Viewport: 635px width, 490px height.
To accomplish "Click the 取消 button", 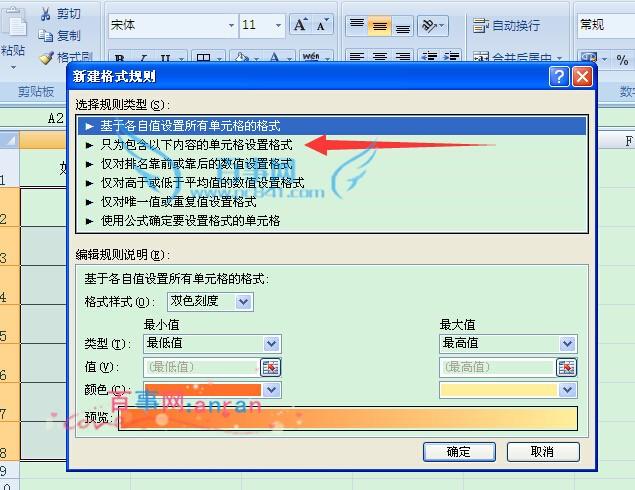I will pyautogui.click(x=543, y=452).
